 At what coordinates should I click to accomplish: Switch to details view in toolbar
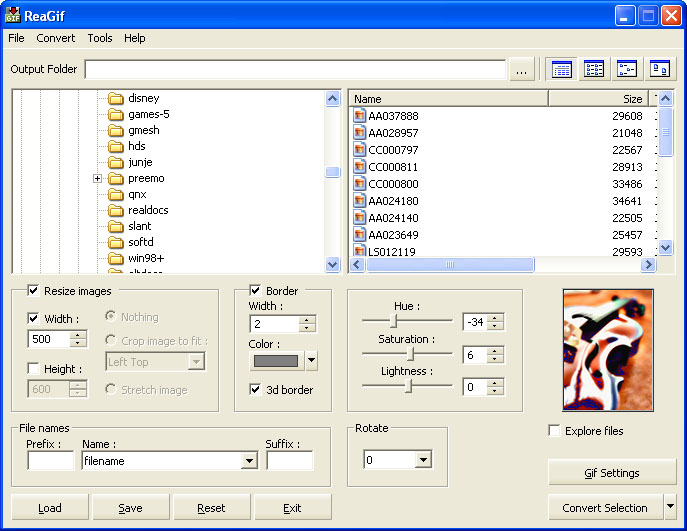(x=562, y=69)
